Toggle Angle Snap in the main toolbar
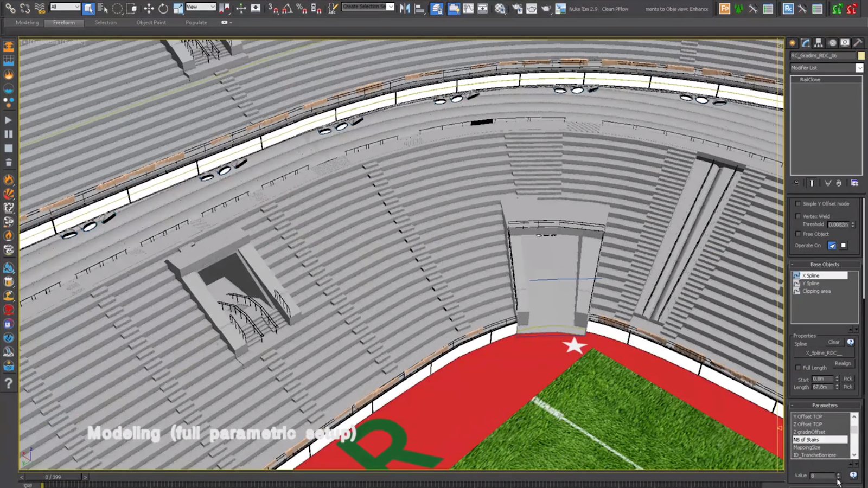Screen dimensions: 868x488 tap(286, 8)
